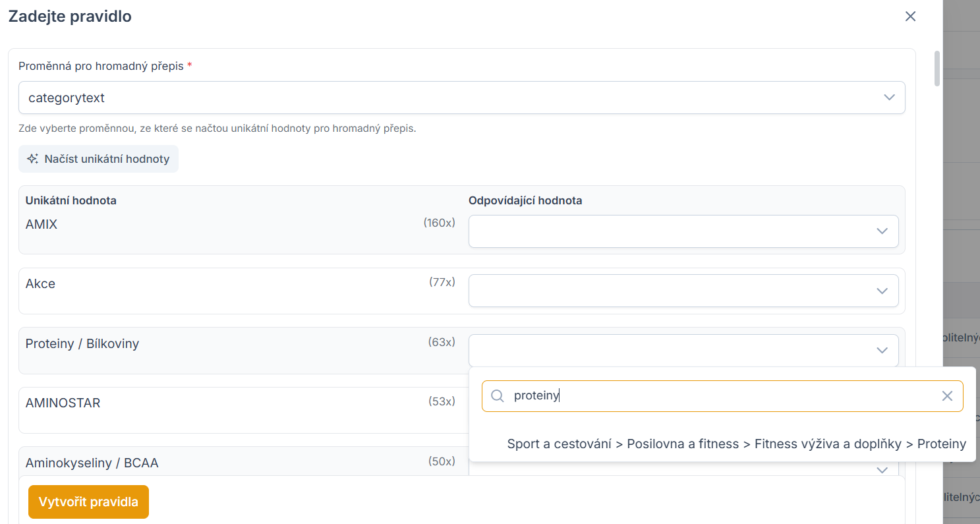Select the Fitness výživa a doplňky > Proteiny option
This screenshot has height=524, width=980.
[x=736, y=444]
